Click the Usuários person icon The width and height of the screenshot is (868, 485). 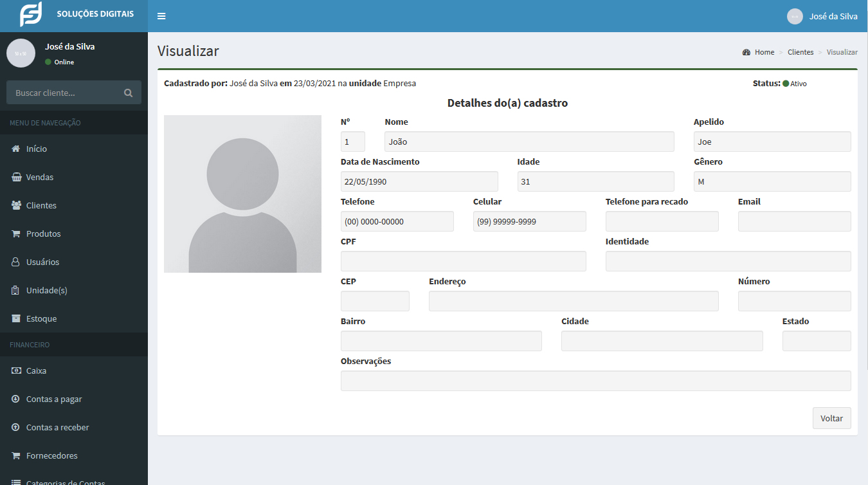click(x=16, y=262)
